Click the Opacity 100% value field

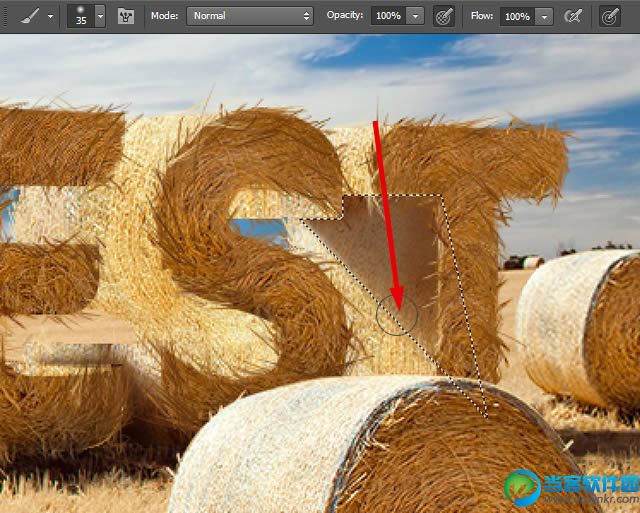(x=388, y=16)
